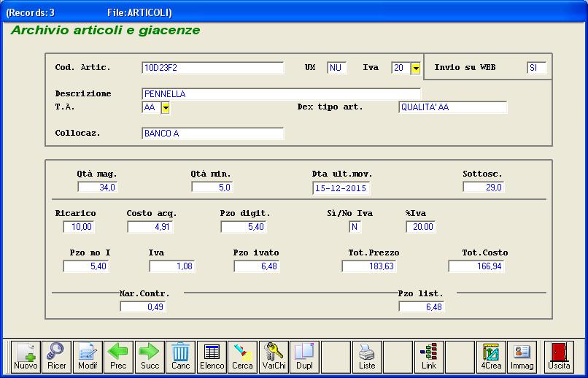Click the UM field showing NU
Screen dimensions: 588x378
click(x=337, y=68)
